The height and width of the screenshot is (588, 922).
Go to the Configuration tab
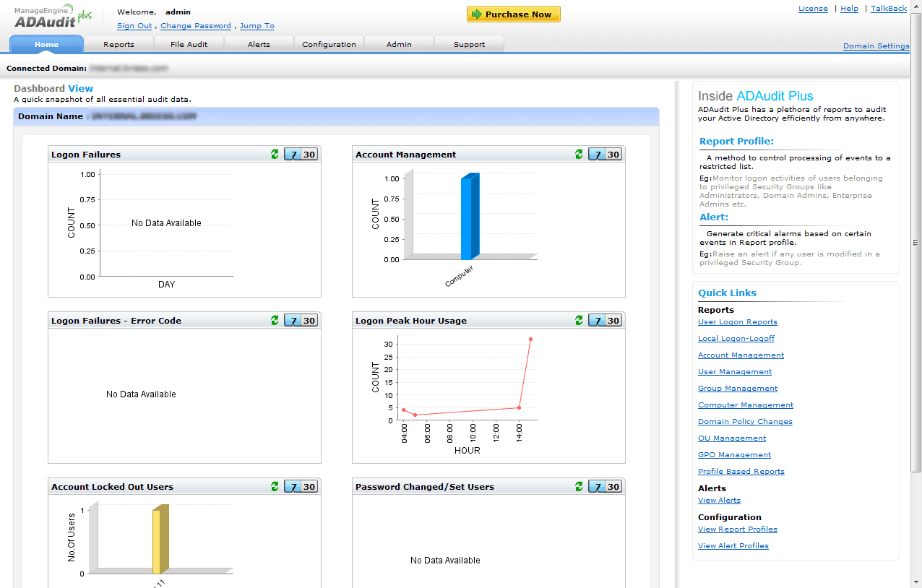click(329, 45)
